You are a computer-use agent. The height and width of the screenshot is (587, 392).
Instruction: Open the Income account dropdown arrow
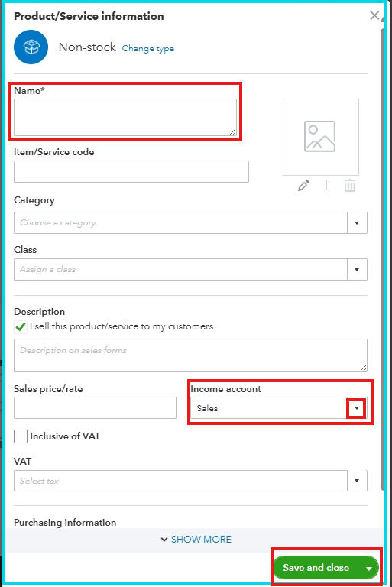pyautogui.click(x=356, y=408)
